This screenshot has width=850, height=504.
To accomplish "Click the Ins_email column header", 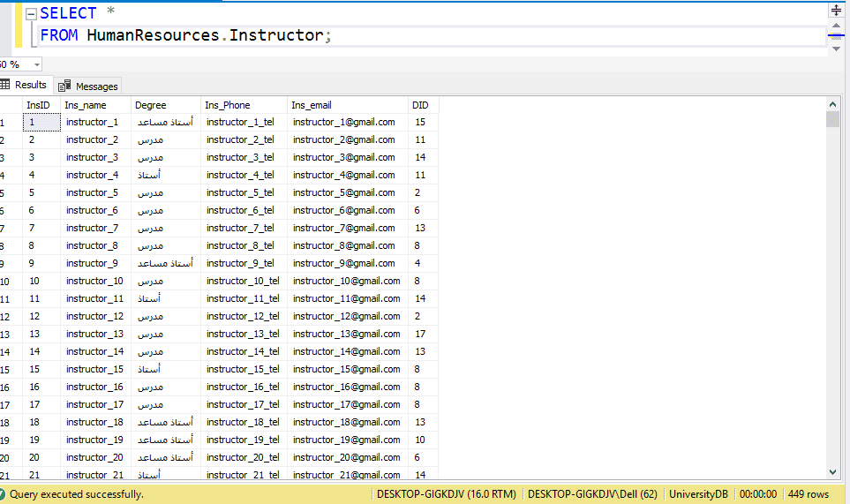I will pos(348,105).
